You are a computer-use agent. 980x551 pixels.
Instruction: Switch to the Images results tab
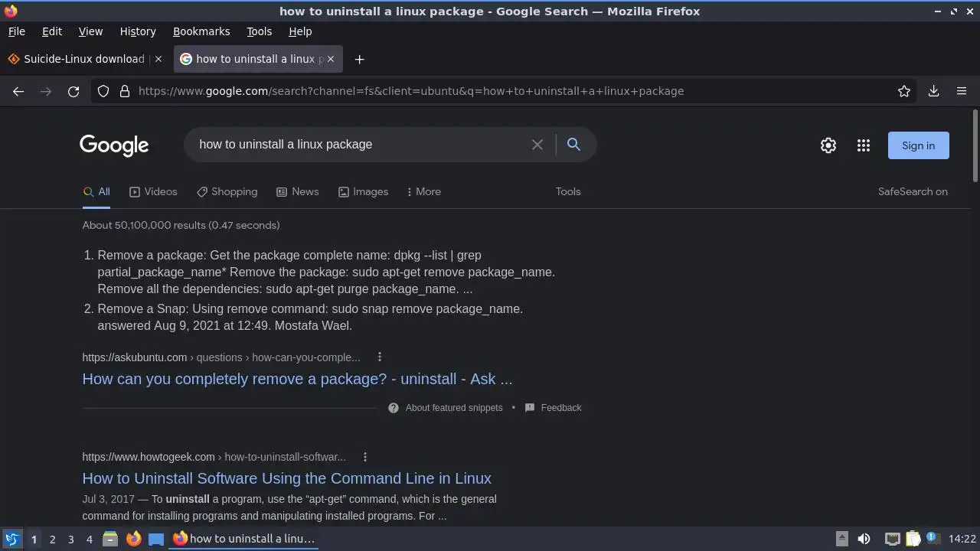pos(363,192)
